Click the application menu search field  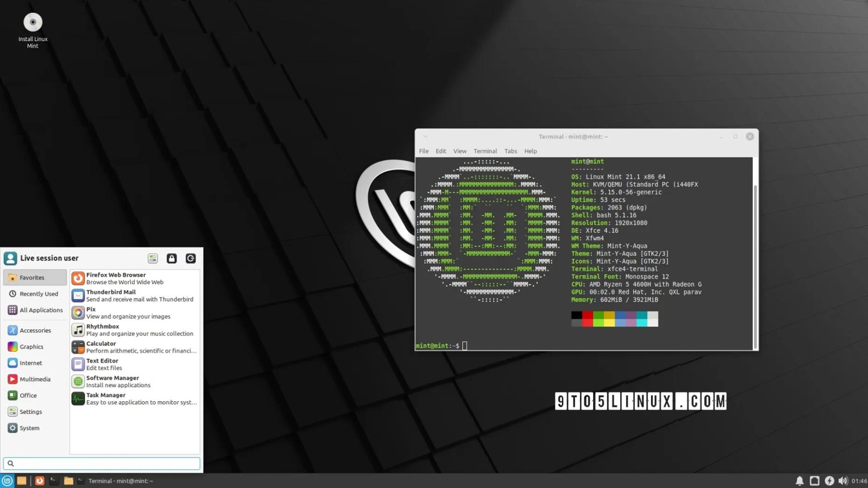(101, 463)
